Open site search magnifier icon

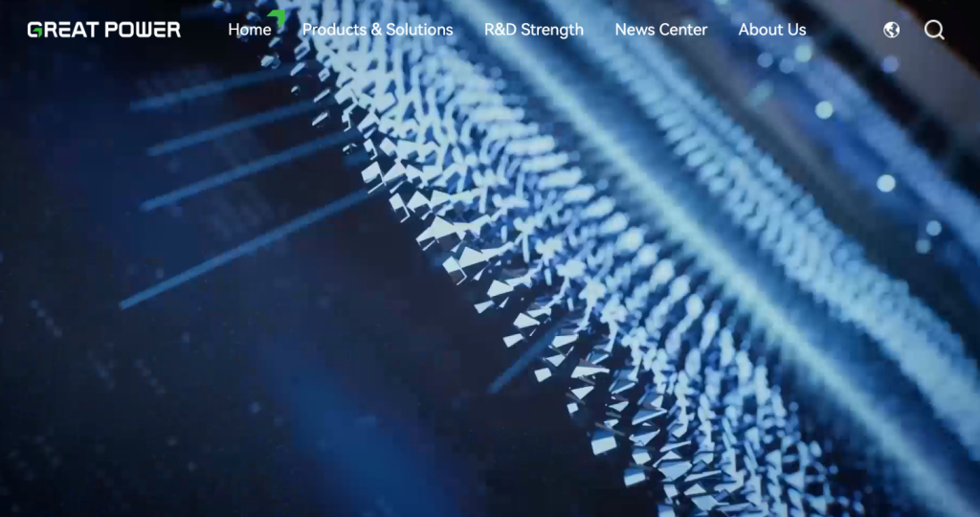pos(934,30)
